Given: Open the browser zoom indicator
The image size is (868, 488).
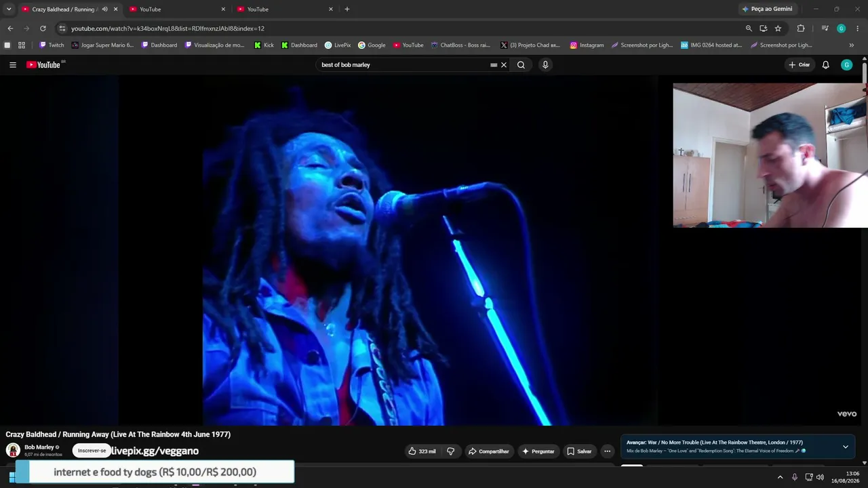Looking at the screenshot, I should point(749,28).
